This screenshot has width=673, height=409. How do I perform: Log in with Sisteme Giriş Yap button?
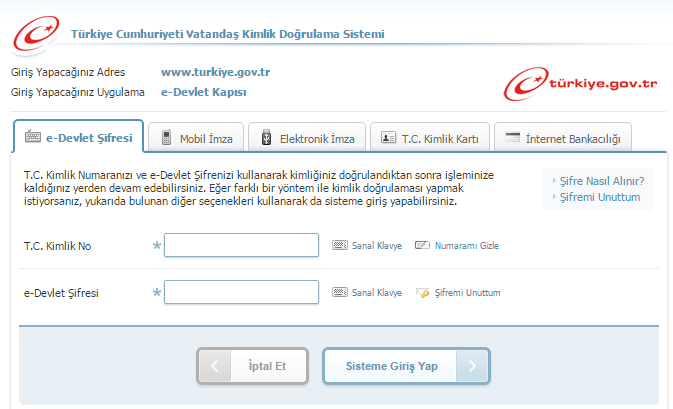pyautogui.click(x=406, y=366)
